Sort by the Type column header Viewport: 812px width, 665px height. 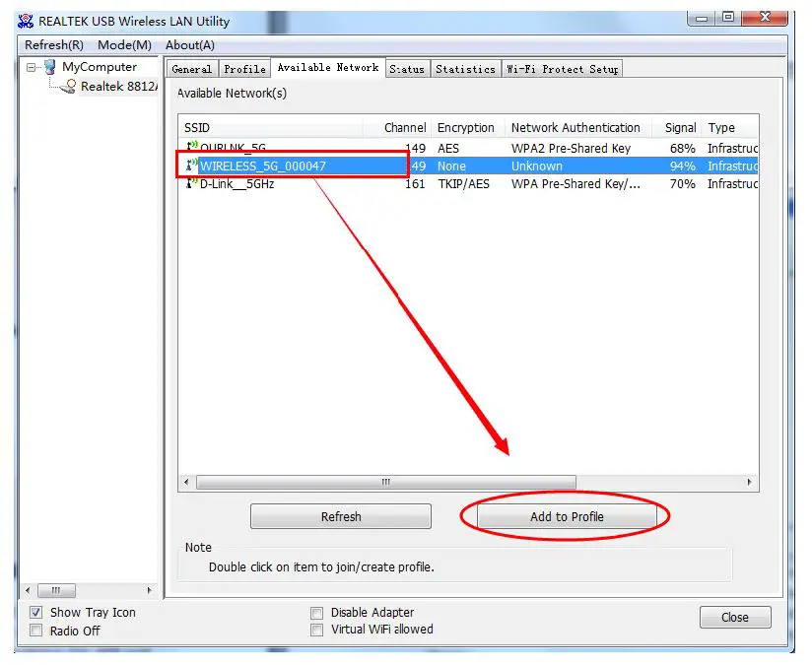[729, 127]
